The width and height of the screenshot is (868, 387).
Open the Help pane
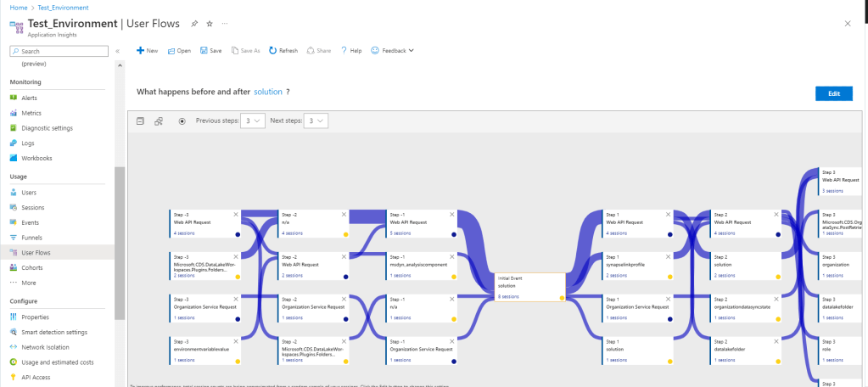pos(351,51)
